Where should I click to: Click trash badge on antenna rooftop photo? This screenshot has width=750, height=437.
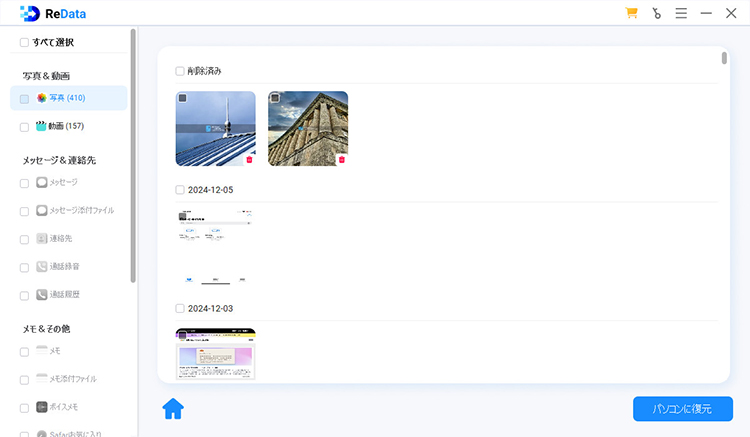pos(249,160)
